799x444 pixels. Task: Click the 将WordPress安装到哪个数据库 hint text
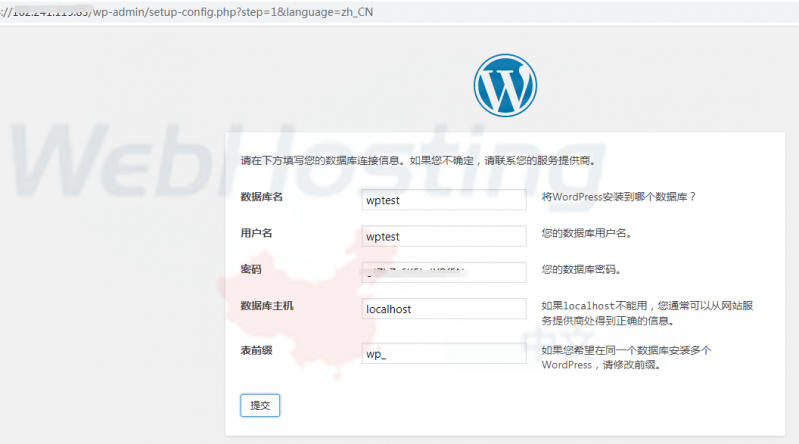click(x=618, y=197)
